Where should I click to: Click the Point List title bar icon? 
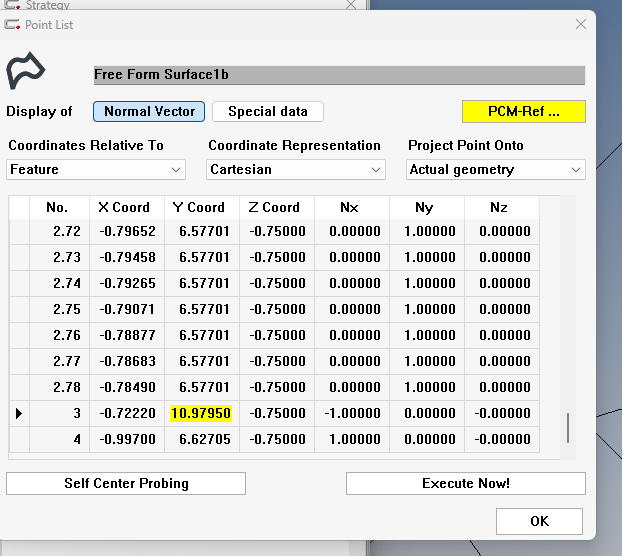12,24
